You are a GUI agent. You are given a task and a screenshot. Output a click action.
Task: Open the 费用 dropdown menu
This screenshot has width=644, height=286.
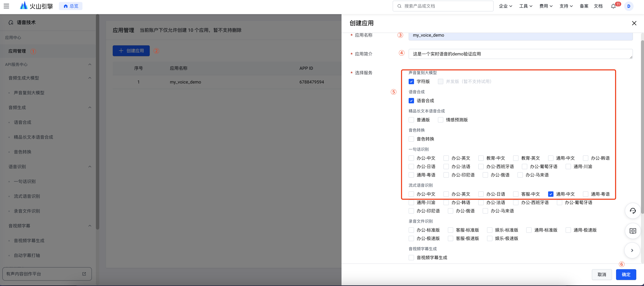coord(546,6)
